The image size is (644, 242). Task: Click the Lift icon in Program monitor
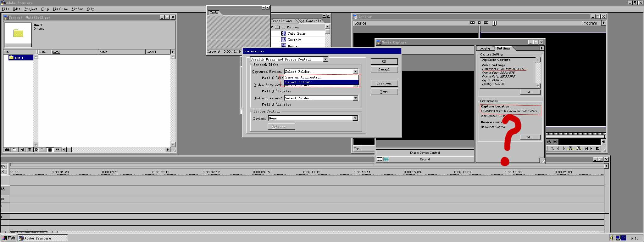pyautogui.click(x=570, y=148)
